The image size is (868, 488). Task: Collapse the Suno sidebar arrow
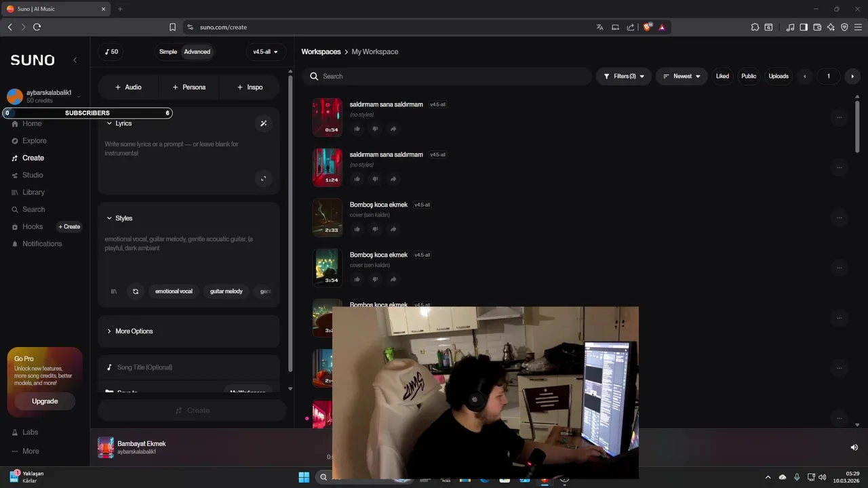pos(75,60)
